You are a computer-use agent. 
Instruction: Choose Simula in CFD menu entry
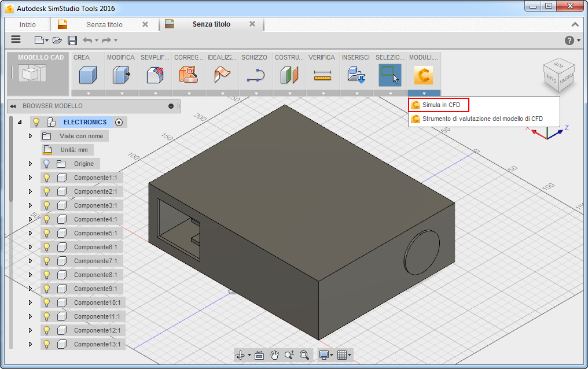pos(439,105)
